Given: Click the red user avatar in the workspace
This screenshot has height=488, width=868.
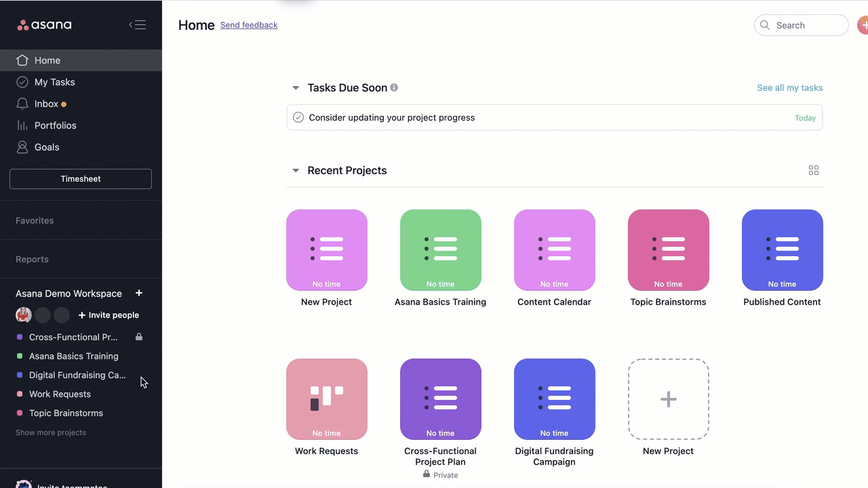Looking at the screenshot, I should coord(24,315).
